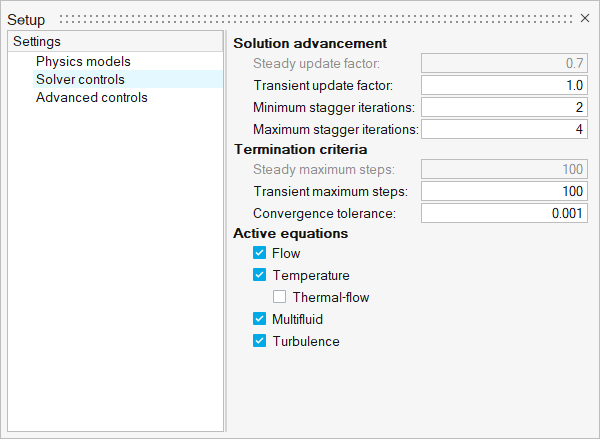Click the Steady maximum steps field

[x=504, y=169]
